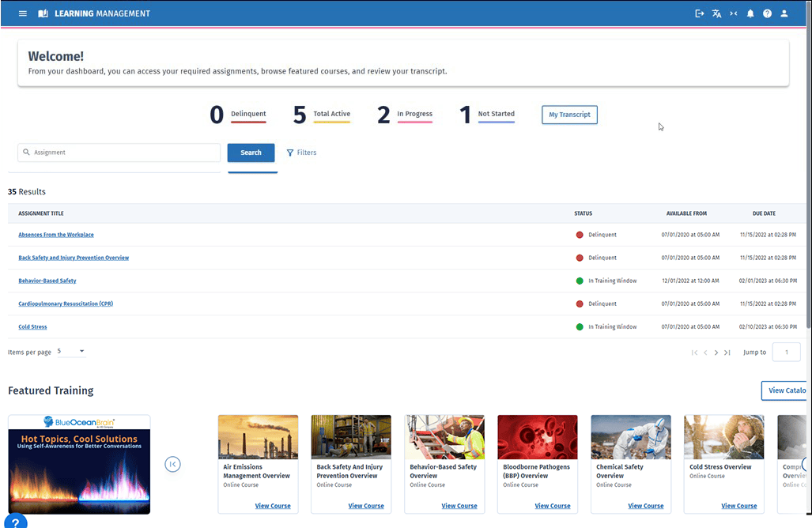Viewport: 812px width, 528px height.
Task: Go to the first page of results
Action: click(x=694, y=353)
